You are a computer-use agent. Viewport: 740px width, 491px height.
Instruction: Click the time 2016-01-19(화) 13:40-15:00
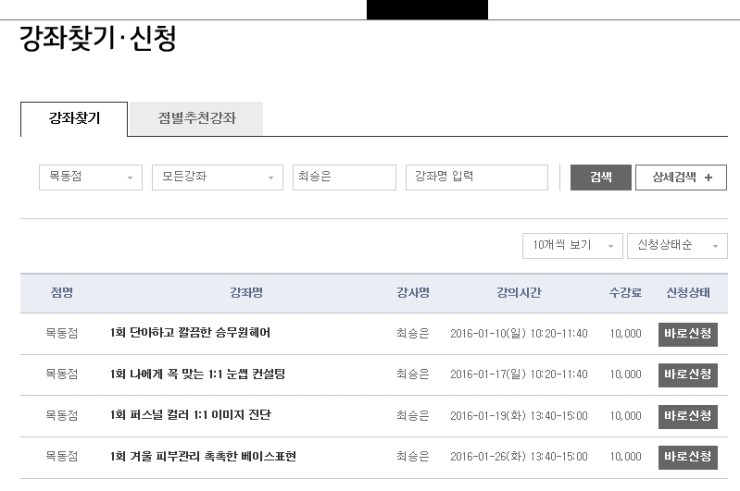(519, 416)
